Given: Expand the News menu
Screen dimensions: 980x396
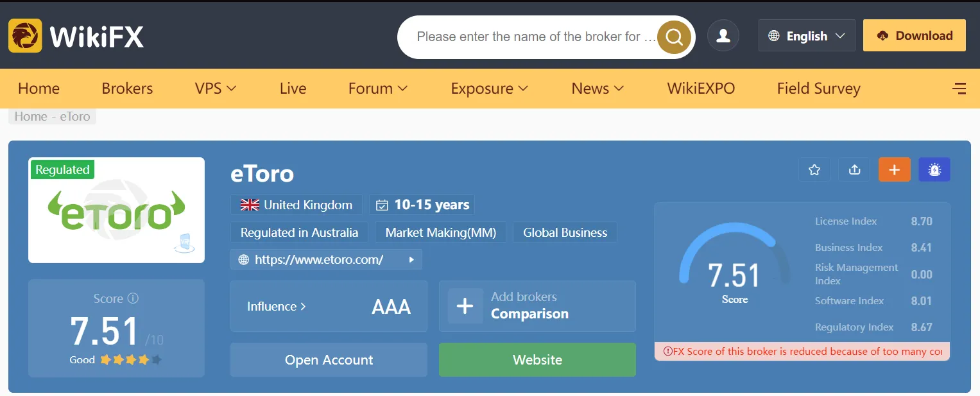Looking at the screenshot, I should click(597, 89).
